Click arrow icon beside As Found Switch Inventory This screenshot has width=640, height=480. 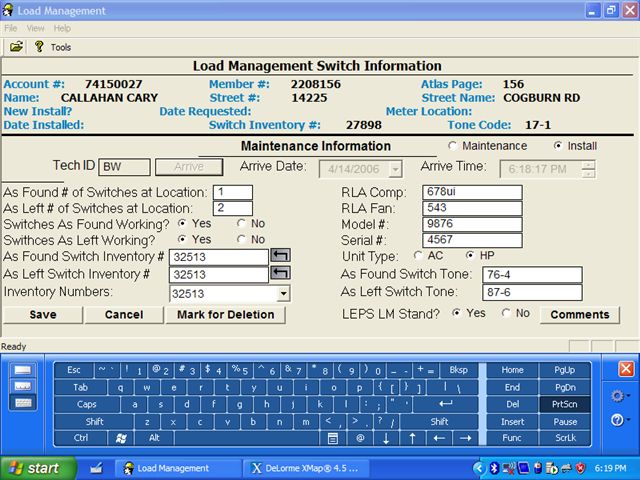[x=281, y=257]
